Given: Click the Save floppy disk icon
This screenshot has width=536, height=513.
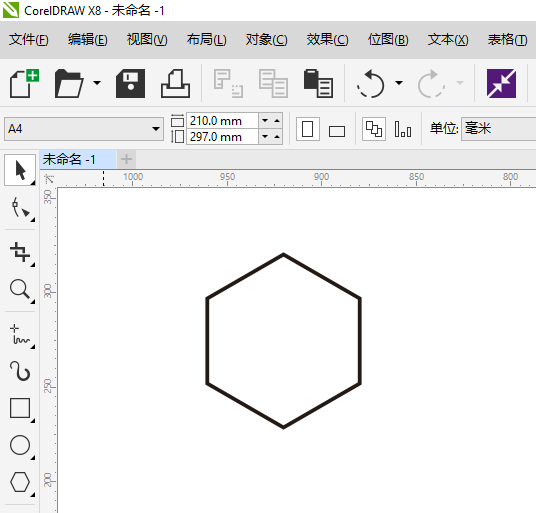Looking at the screenshot, I should pos(130,83).
